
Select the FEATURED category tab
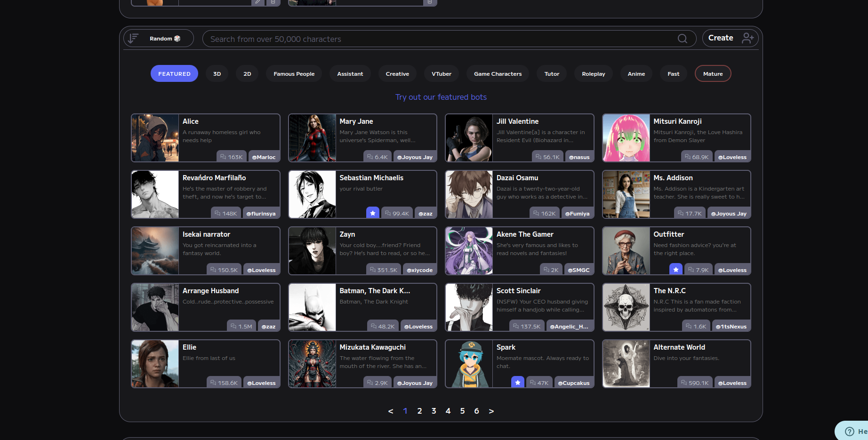174,74
